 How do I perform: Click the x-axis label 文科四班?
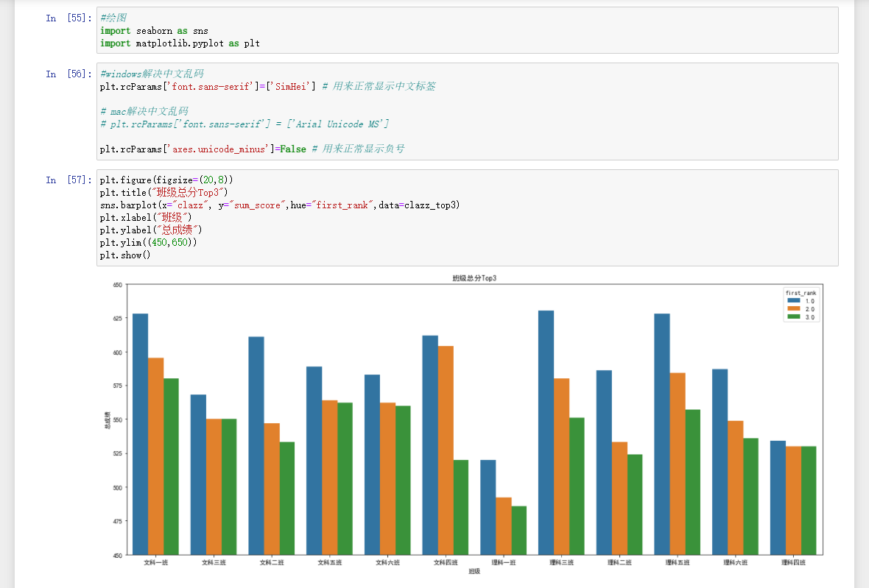point(446,562)
